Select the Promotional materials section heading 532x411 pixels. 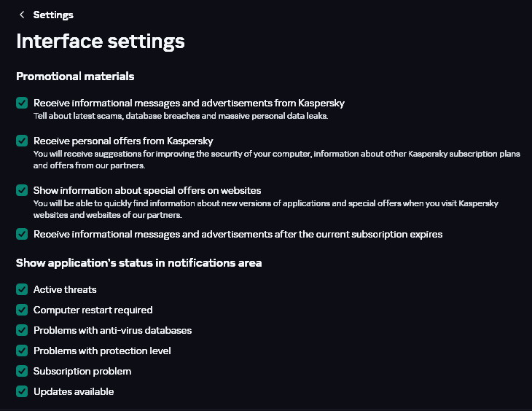click(75, 76)
